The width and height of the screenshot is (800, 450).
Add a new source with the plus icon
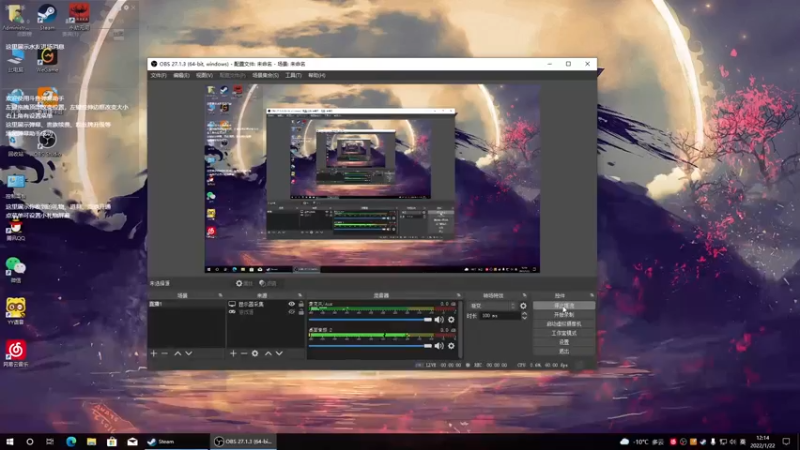click(x=233, y=353)
